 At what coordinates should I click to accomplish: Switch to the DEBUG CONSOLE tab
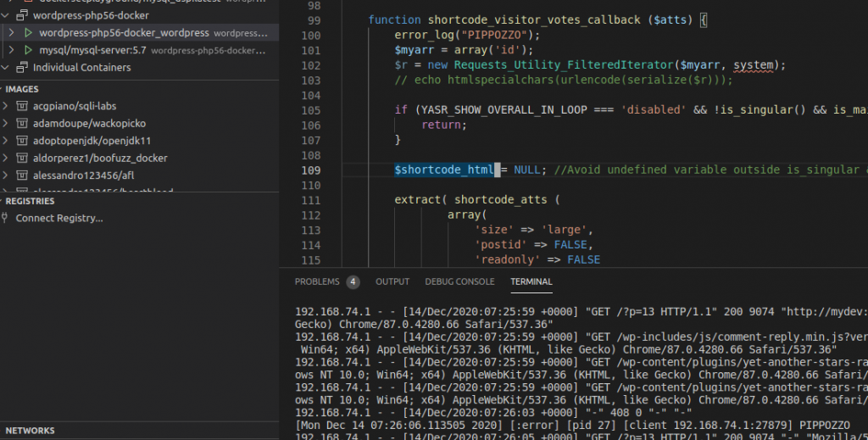point(459,281)
